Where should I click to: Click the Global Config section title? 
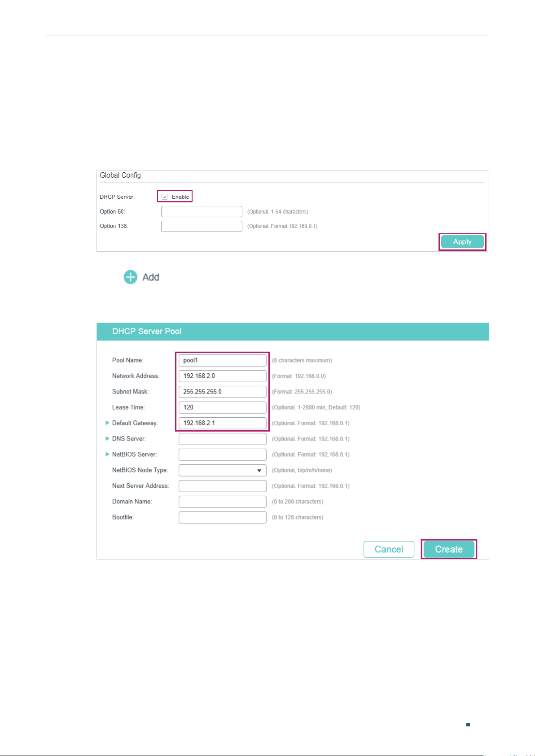click(x=120, y=175)
